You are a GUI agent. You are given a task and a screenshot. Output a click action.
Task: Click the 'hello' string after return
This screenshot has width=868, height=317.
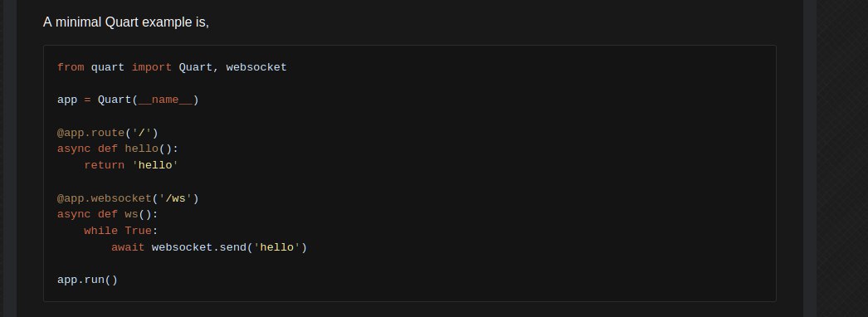(x=155, y=165)
